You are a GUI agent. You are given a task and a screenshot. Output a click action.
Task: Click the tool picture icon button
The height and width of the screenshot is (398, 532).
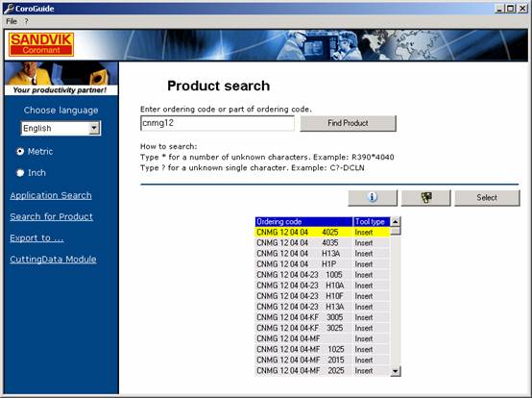[425, 198]
